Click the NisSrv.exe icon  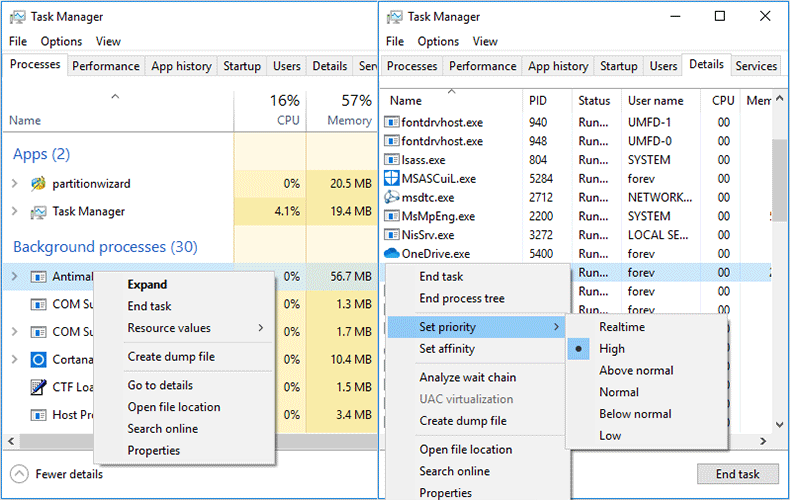[x=392, y=235]
